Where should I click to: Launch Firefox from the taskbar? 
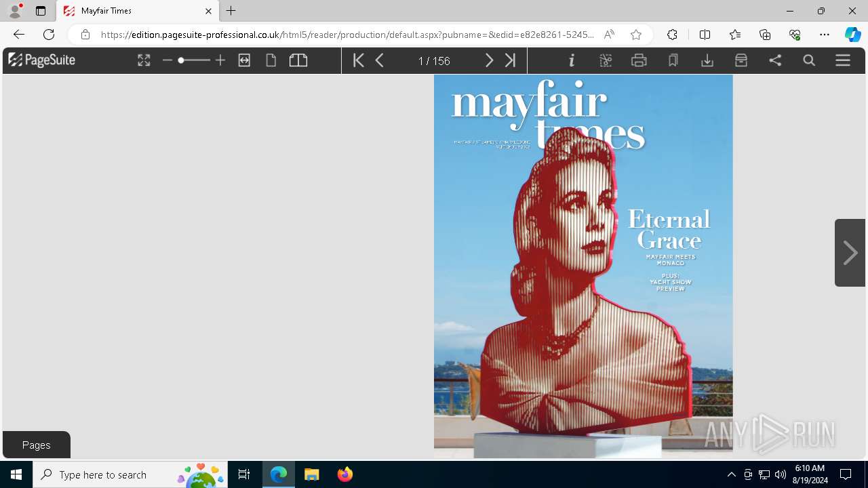pyautogui.click(x=345, y=474)
